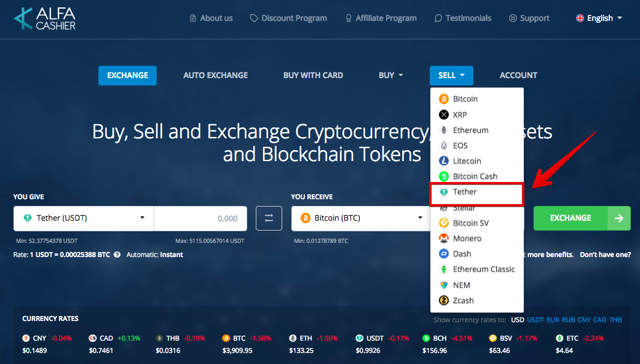The width and height of the screenshot is (640, 364).
Task: Click the Alfa Cashier logo
Action: point(44,19)
